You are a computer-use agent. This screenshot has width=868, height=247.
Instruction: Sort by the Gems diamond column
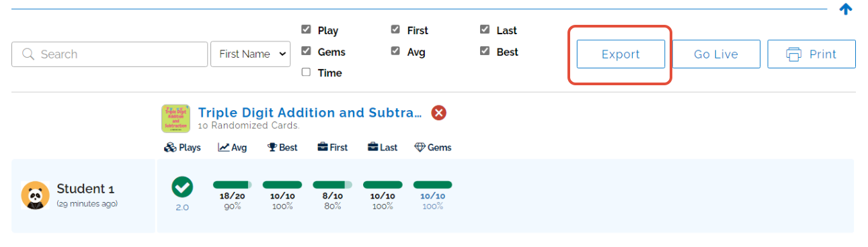(x=432, y=148)
